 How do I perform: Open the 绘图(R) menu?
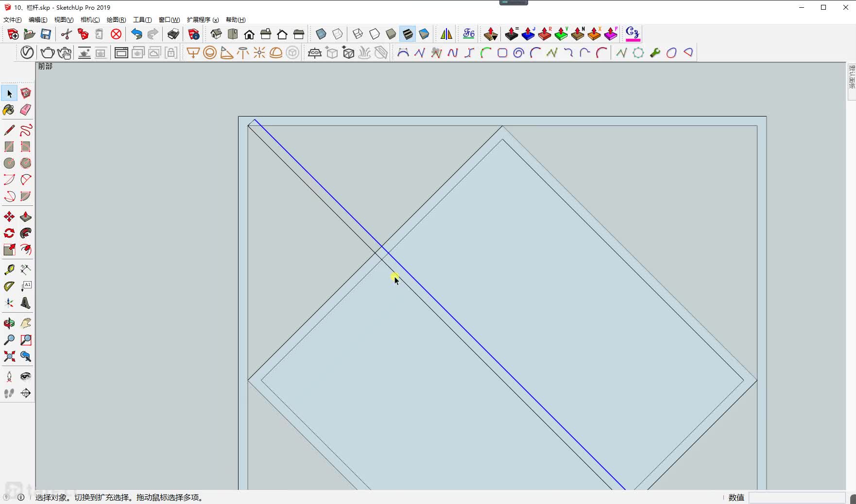(x=116, y=20)
